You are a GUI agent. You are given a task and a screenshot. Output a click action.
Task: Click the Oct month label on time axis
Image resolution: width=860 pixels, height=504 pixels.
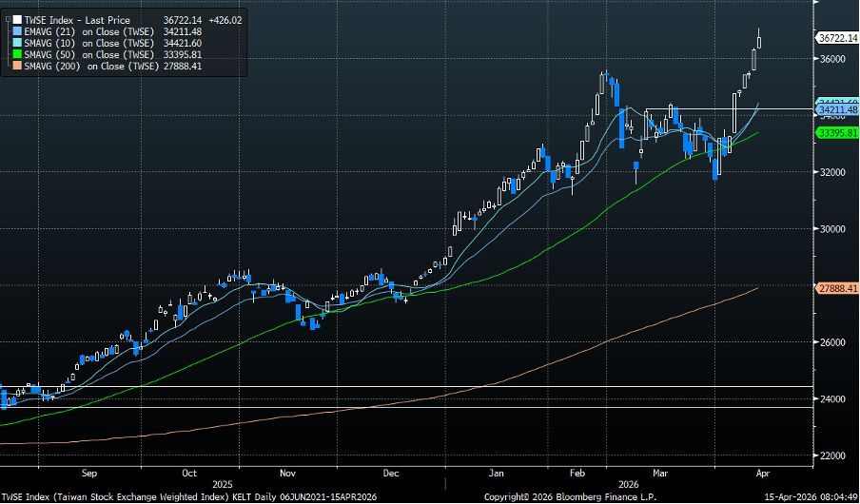[189, 474]
